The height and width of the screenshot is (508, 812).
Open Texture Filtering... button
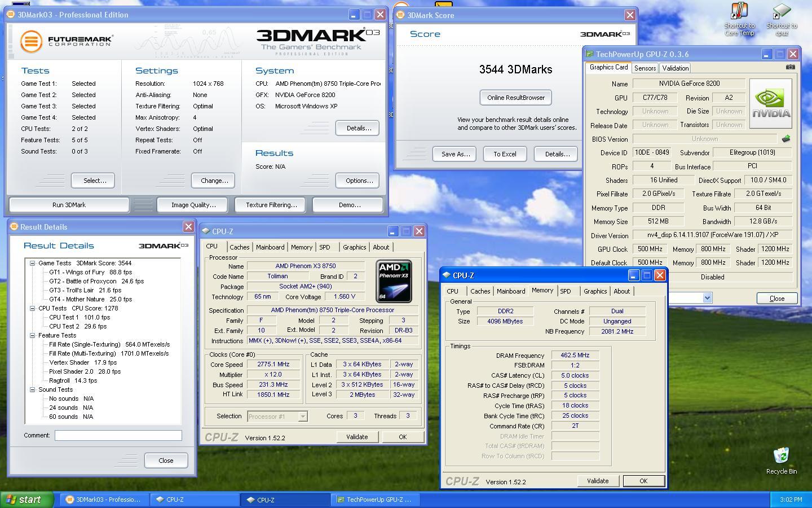pyautogui.click(x=270, y=205)
